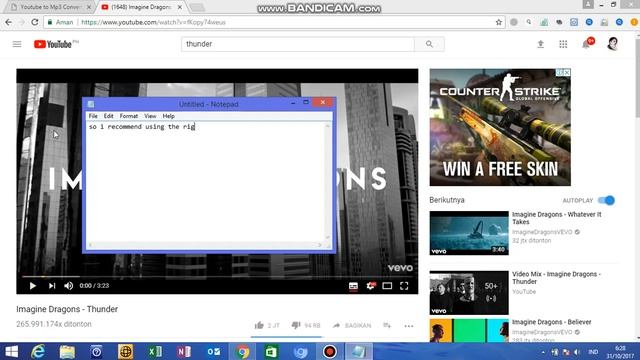This screenshot has height=360, width=640.
Task: Switch to Notepad in taskbar
Action: 359,351
